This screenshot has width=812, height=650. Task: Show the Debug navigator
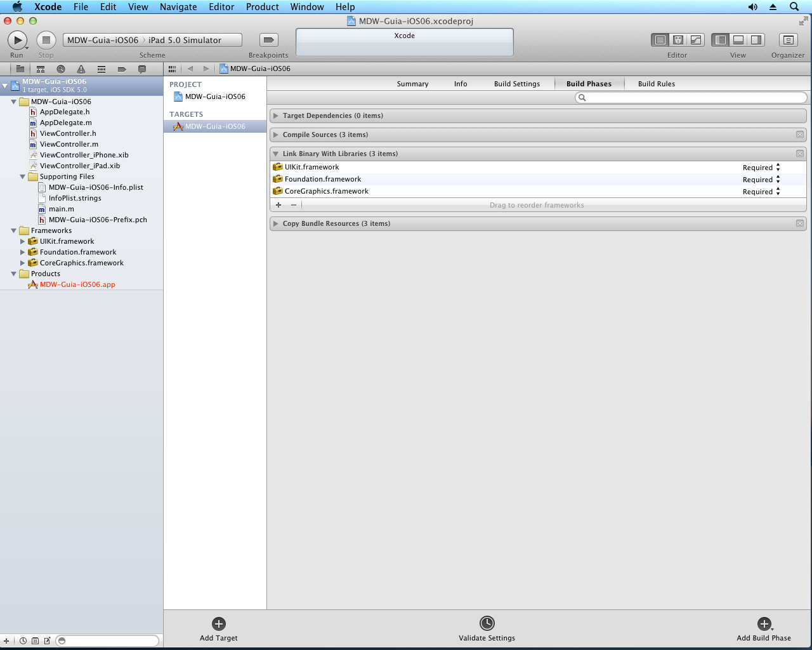[101, 69]
